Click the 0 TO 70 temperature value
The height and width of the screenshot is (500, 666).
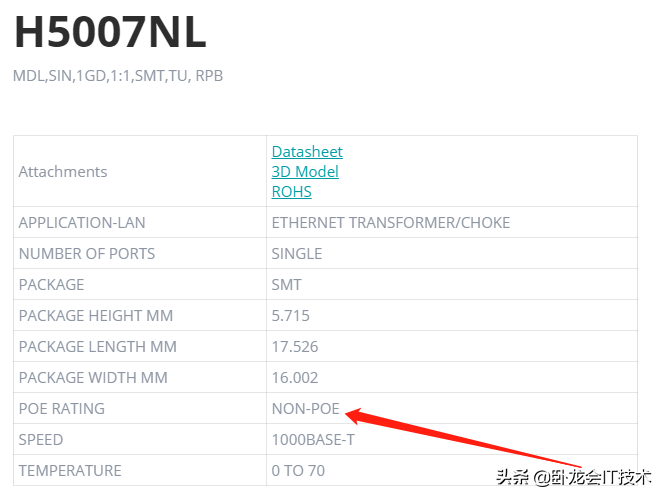[298, 470]
